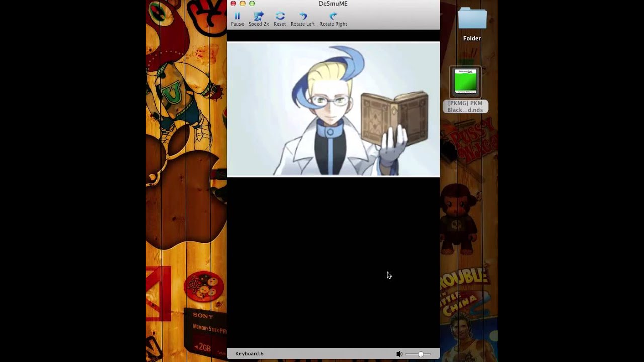
Task: Select the PKM Black .nds ROM file
Action: tap(465, 90)
